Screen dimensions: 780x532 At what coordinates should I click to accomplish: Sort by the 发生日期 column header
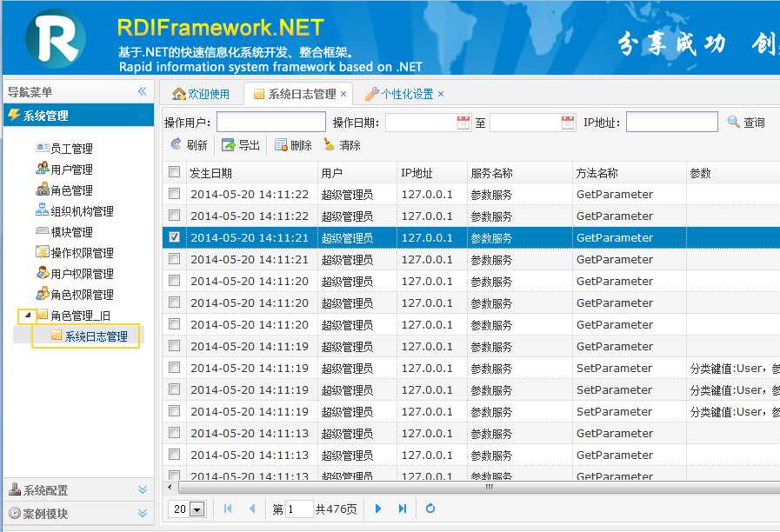tap(251, 172)
